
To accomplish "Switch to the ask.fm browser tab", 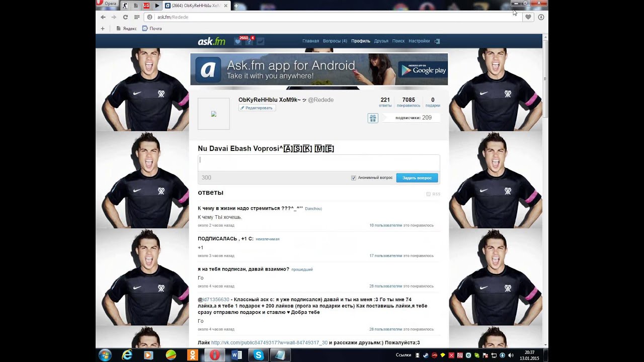I will point(195,6).
